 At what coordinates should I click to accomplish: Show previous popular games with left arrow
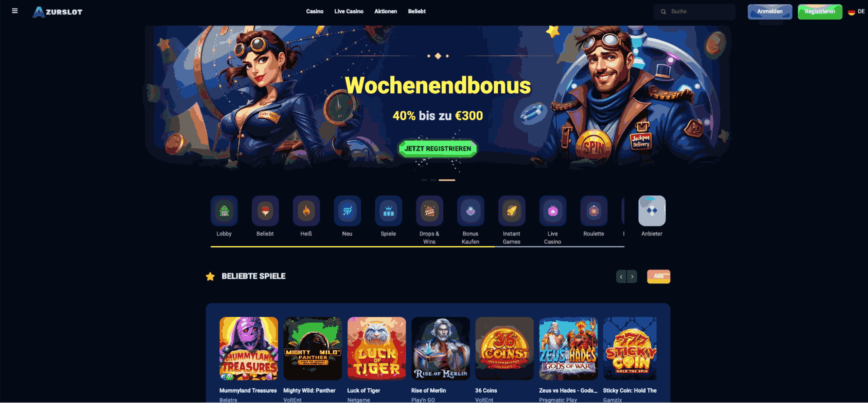tap(621, 276)
